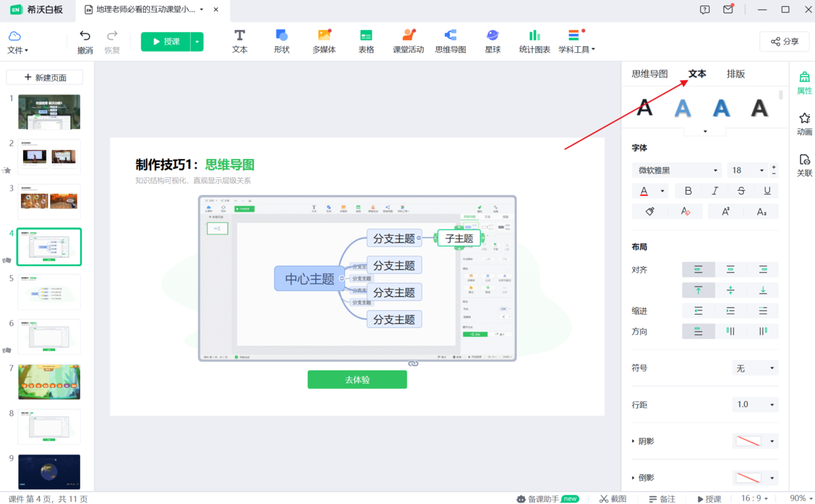The width and height of the screenshot is (815, 504).
Task: Toggle underline U formatting
Action: click(767, 191)
